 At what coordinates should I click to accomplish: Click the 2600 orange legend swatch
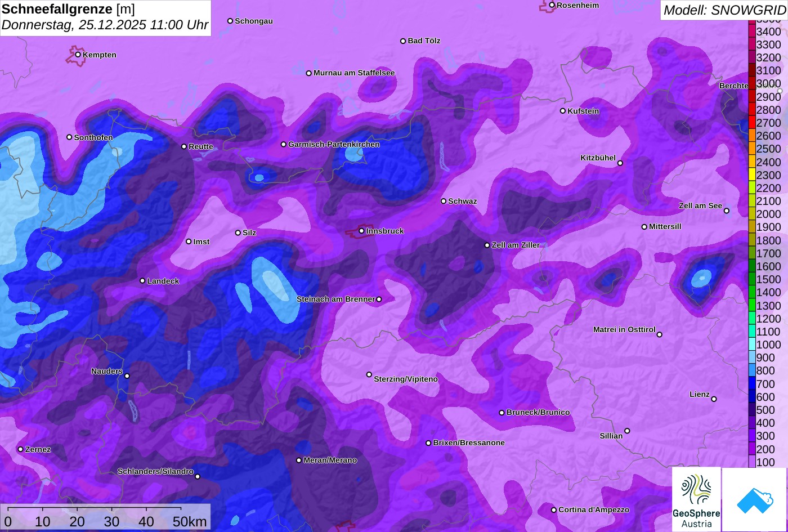coord(752,136)
